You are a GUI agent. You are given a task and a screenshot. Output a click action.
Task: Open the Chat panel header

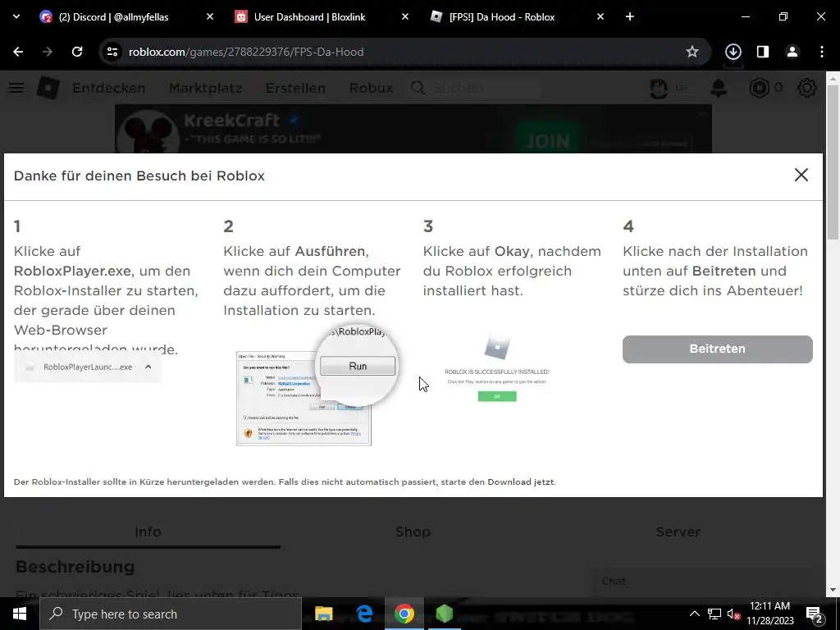pyautogui.click(x=701, y=582)
